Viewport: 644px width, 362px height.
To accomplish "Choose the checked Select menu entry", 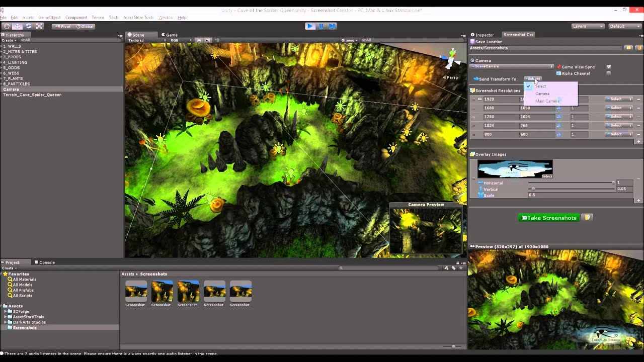I will click(x=540, y=86).
